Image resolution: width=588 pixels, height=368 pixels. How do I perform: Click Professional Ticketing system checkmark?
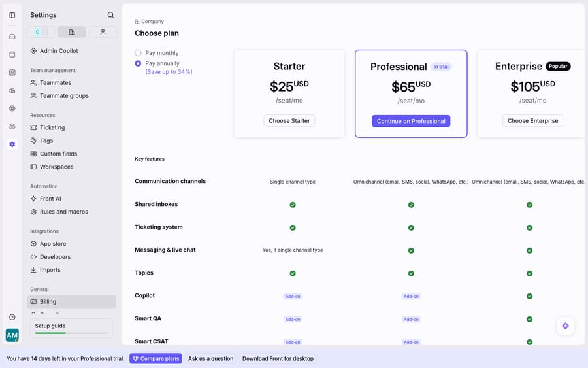(x=411, y=227)
